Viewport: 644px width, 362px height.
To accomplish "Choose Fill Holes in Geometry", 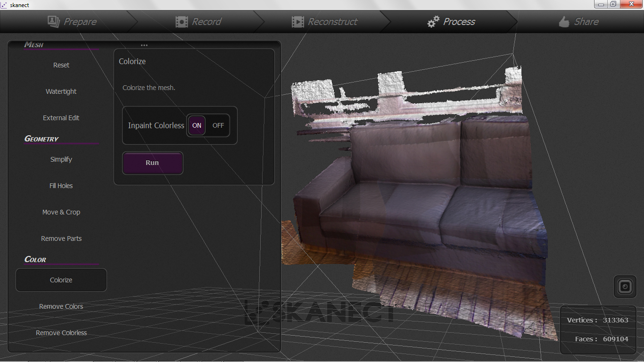I will pyautogui.click(x=61, y=186).
